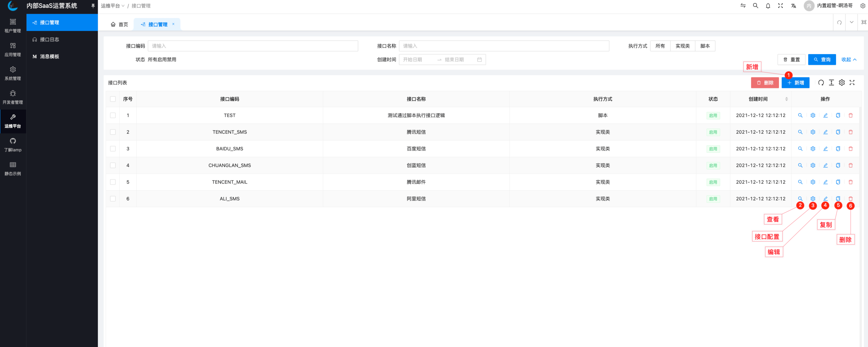Click copy icon for CHUANGLAN_SMS row
The width and height of the screenshot is (868, 347).
838,166
